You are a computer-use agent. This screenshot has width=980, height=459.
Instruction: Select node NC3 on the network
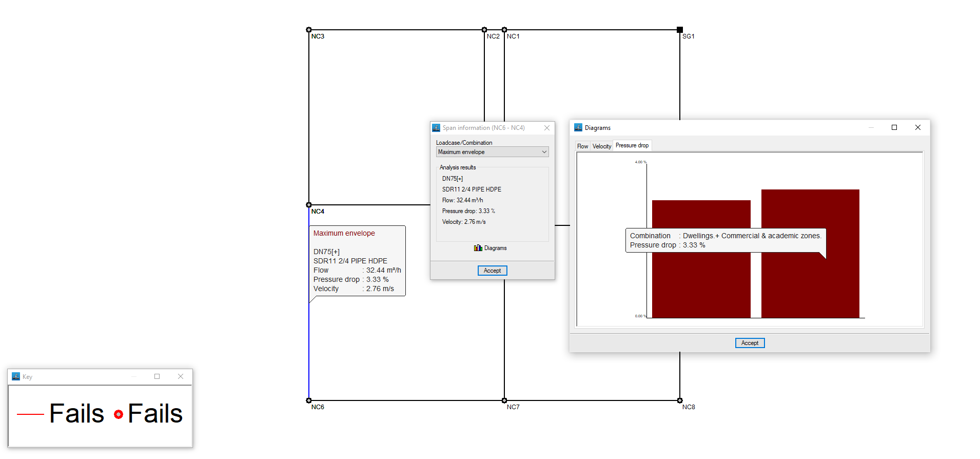point(309,30)
